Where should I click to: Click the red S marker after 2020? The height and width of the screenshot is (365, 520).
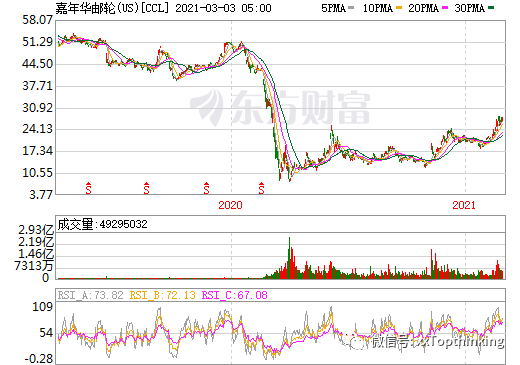tap(261, 188)
